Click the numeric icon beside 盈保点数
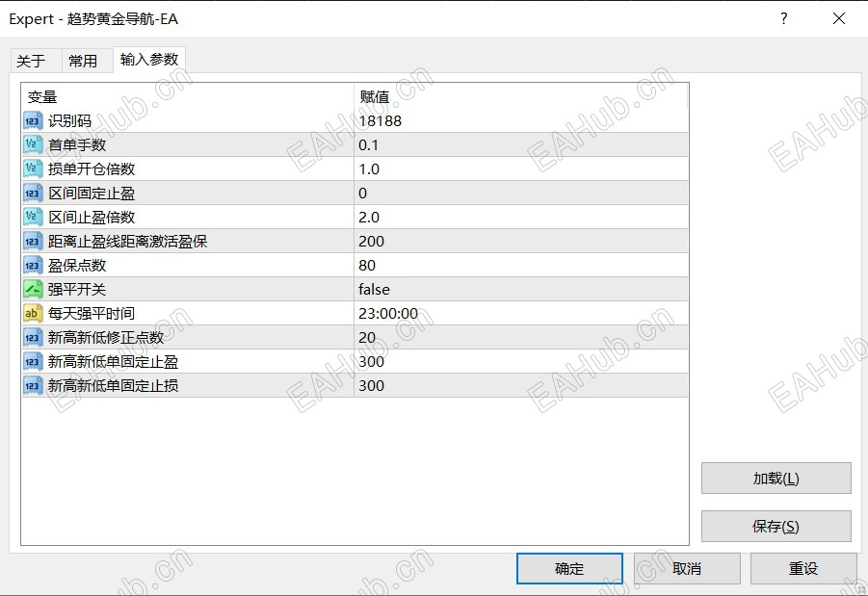The image size is (868, 596). click(32, 265)
